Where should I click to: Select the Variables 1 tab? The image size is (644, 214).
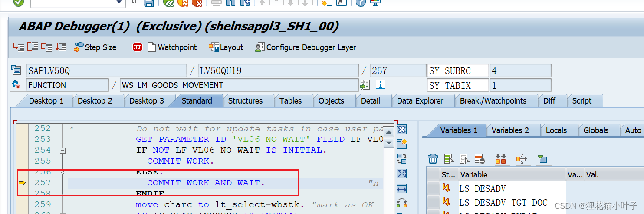click(x=459, y=130)
